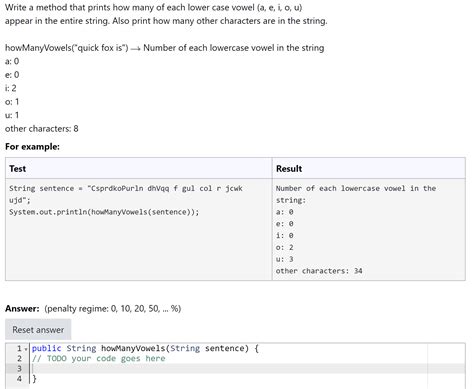Click the 'i: 2' example output line

coord(11,88)
